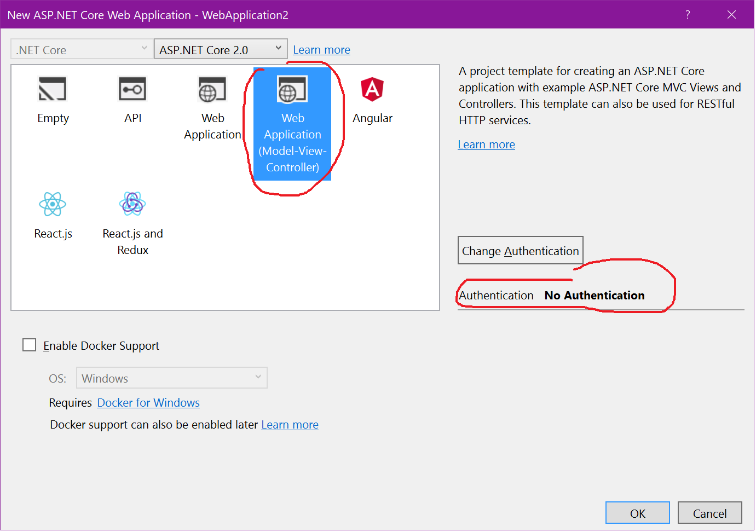Click the template description paragraph

click(x=600, y=96)
